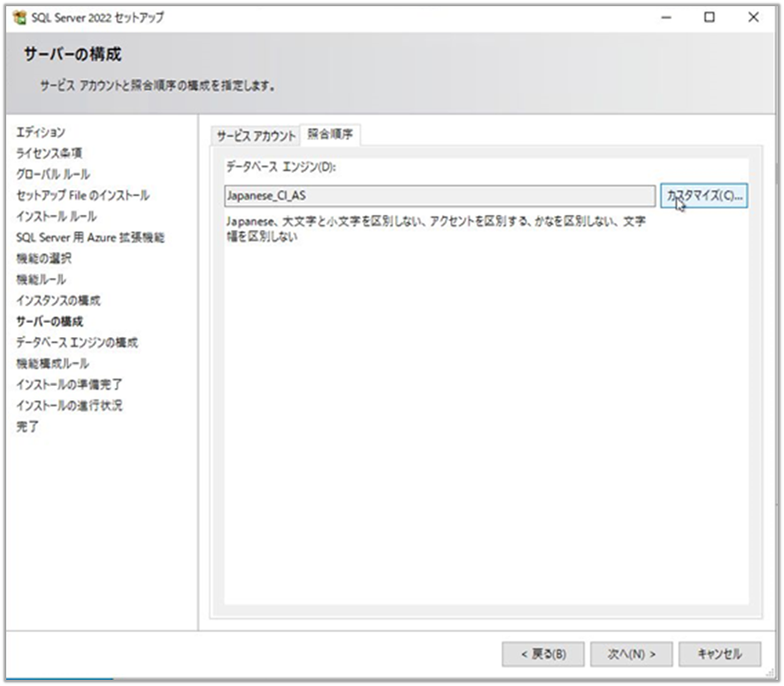
Task: Select the bold サーバーの構成 sidebar step
Action: [x=50, y=320]
